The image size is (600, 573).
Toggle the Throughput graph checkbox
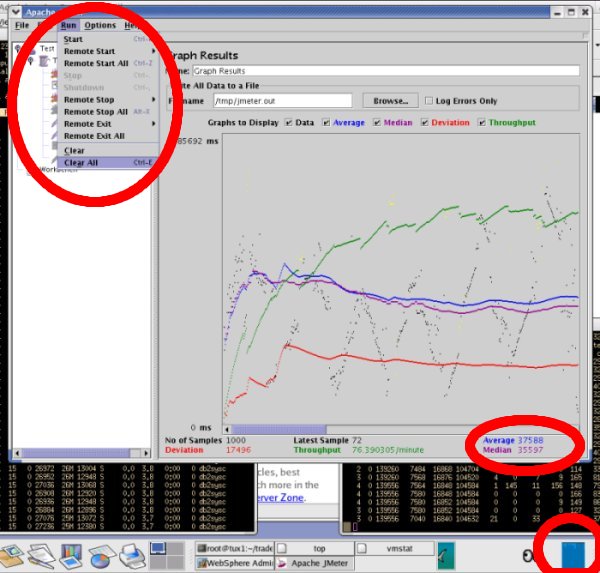point(482,122)
